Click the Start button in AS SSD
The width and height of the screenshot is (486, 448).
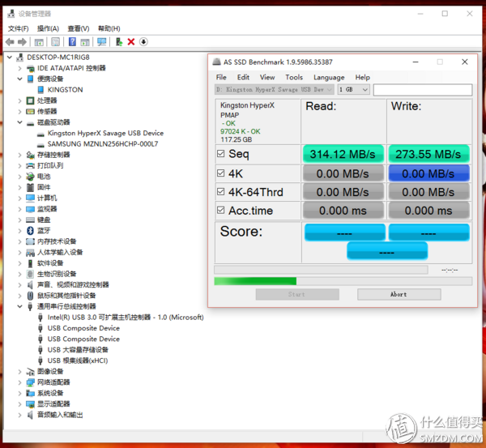[x=296, y=294]
